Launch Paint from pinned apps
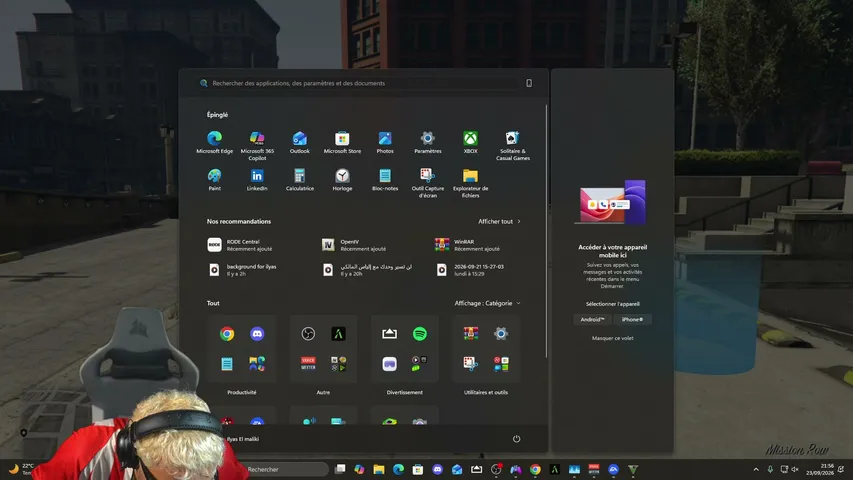Image resolution: width=853 pixels, height=480 pixels. (x=214, y=180)
